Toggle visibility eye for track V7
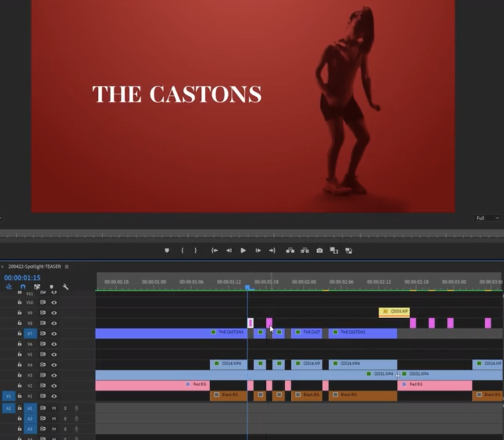504x440 pixels. pyautogui.click(x=53, y=333)
